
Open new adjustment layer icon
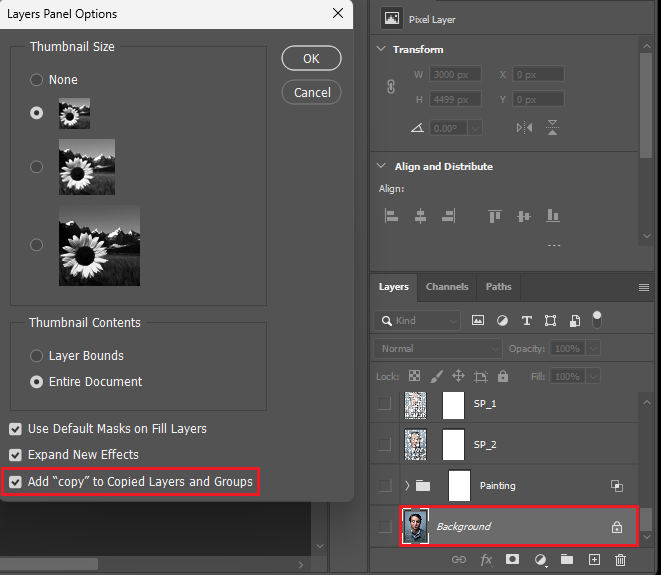point(540,561)
